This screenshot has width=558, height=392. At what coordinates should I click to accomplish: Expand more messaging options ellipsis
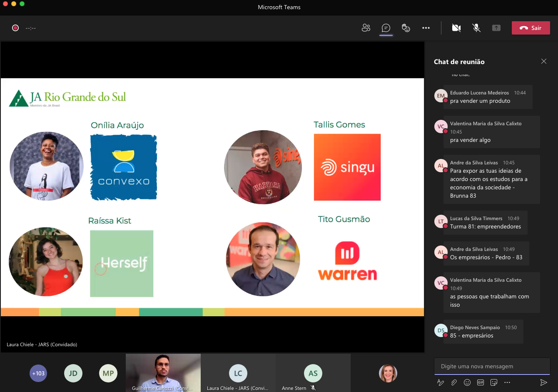coord(507,382)
